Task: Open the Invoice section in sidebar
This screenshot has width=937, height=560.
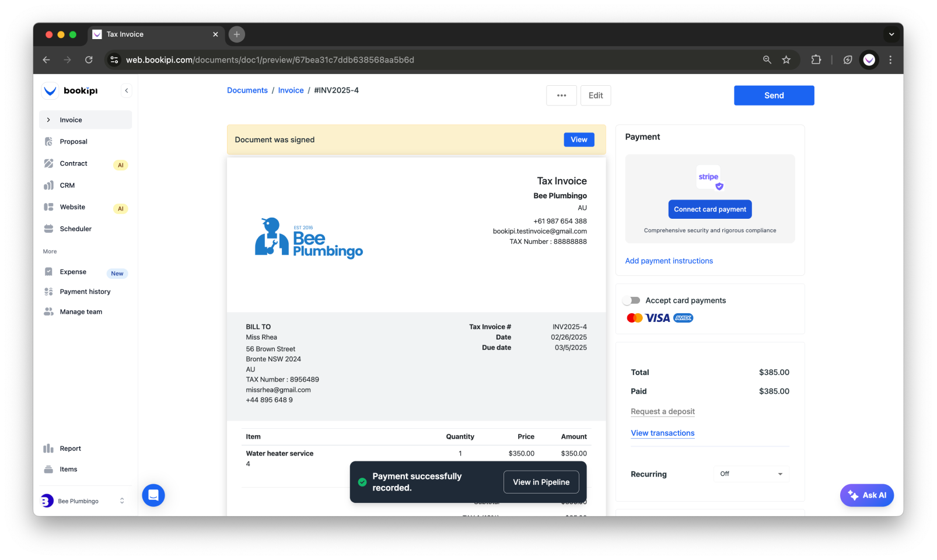Action: click(71, 120)
